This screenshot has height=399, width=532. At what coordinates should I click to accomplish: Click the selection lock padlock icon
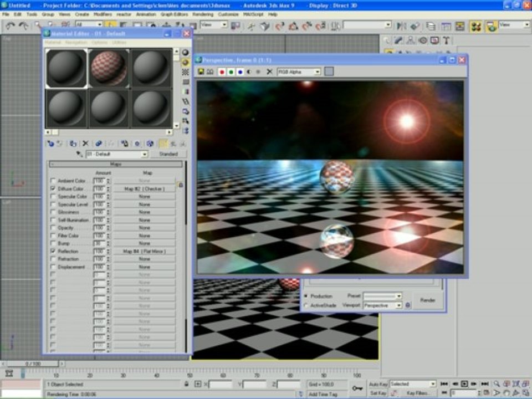coord(186,384)
